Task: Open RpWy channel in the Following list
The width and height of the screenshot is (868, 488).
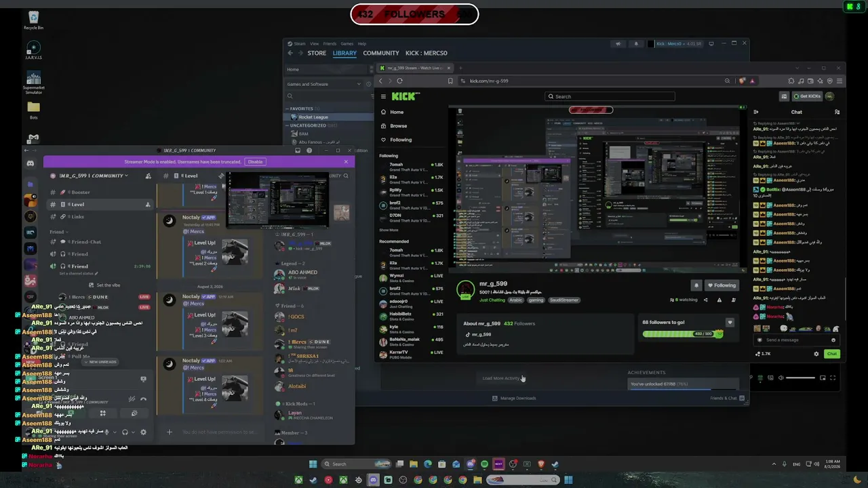Action: pos(412,192)
